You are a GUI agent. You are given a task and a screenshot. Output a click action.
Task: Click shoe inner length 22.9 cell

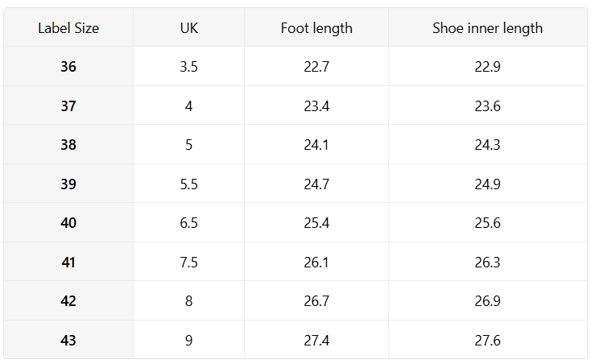(x=488, y=66)
